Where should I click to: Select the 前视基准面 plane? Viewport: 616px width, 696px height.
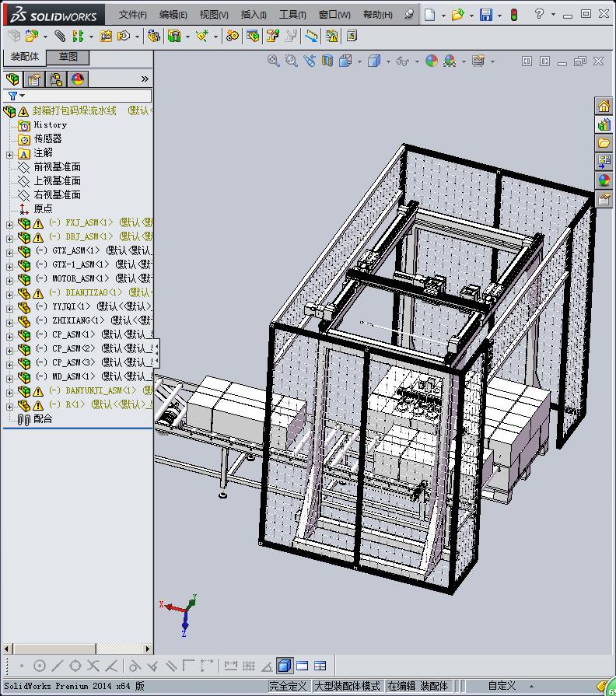(x=58, y=167)
